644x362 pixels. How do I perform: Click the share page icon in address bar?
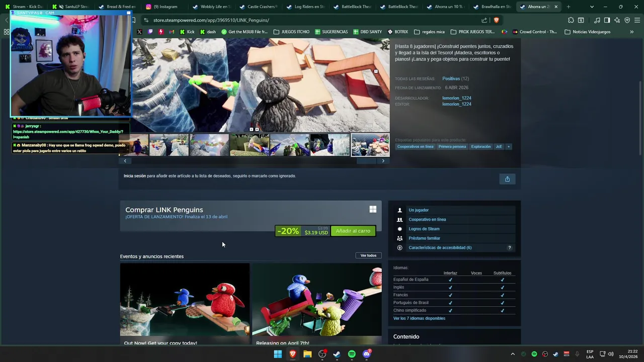click(484, 20)
